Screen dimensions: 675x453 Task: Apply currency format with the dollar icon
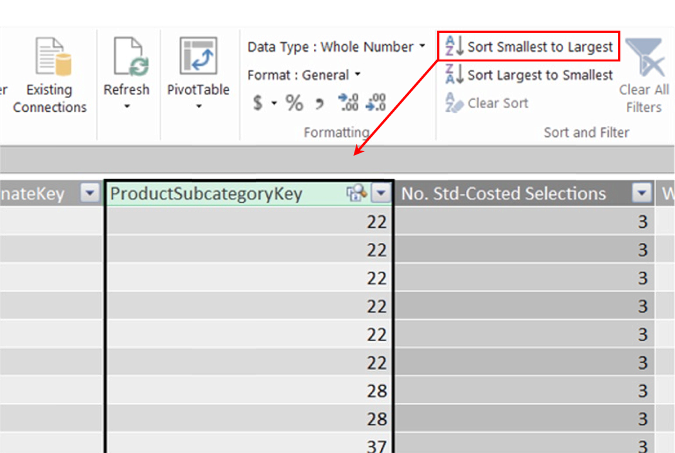click(258, 102)
